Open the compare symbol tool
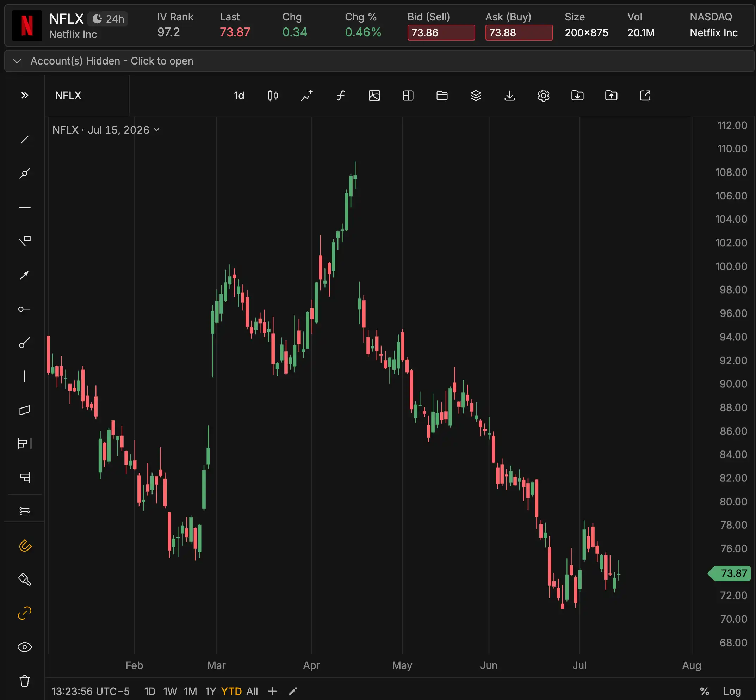The image size is (756, 700). tap(306, 96)
